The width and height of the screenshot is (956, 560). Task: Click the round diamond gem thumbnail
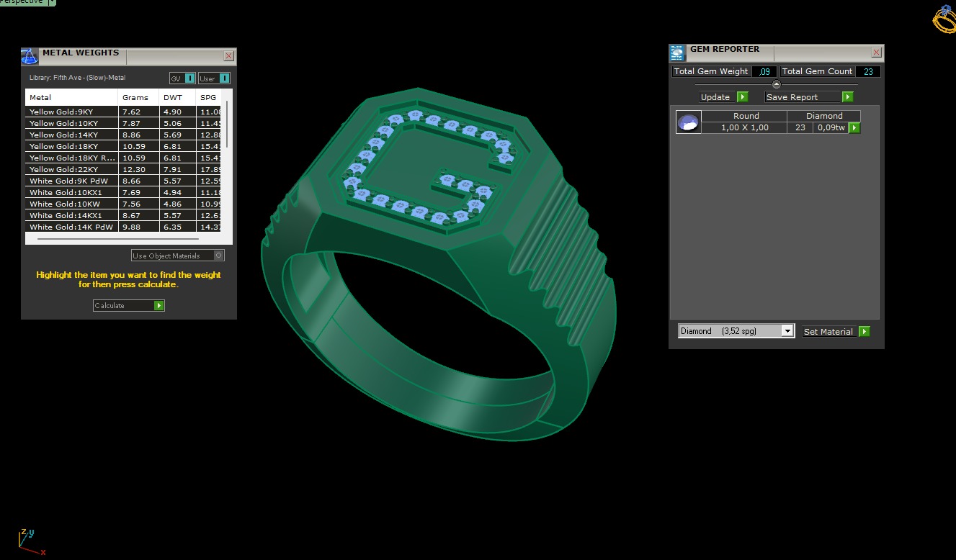689,122
